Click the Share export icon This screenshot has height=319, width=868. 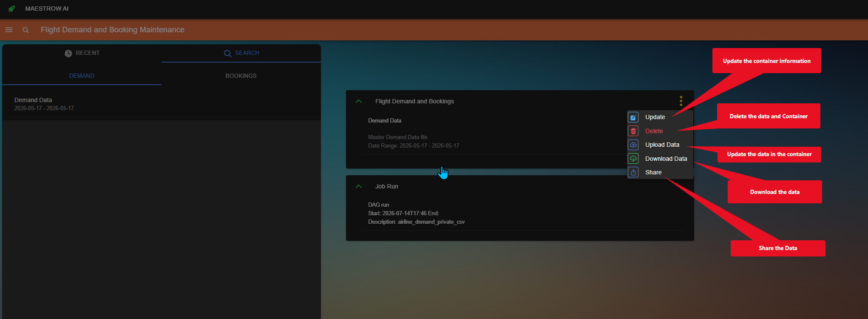(x=633, y=172)
